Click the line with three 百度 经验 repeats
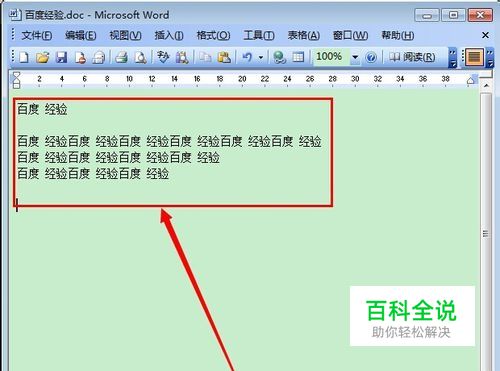The image size is (500, 371). pos(93,173)
